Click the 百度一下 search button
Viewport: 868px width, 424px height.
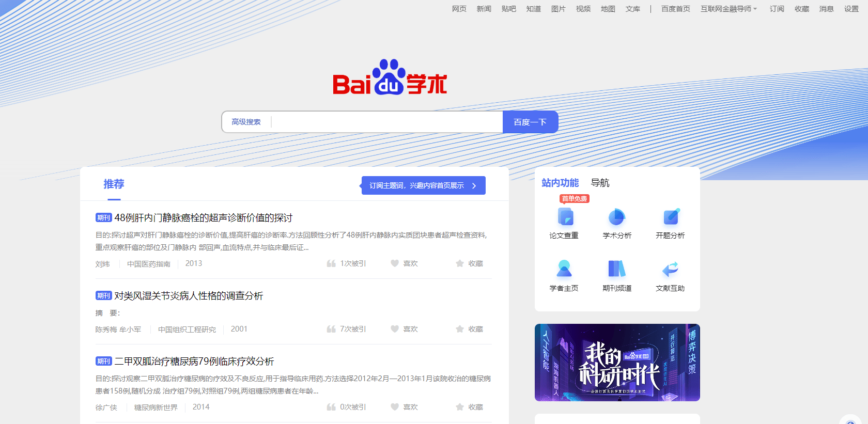point(530,122)
